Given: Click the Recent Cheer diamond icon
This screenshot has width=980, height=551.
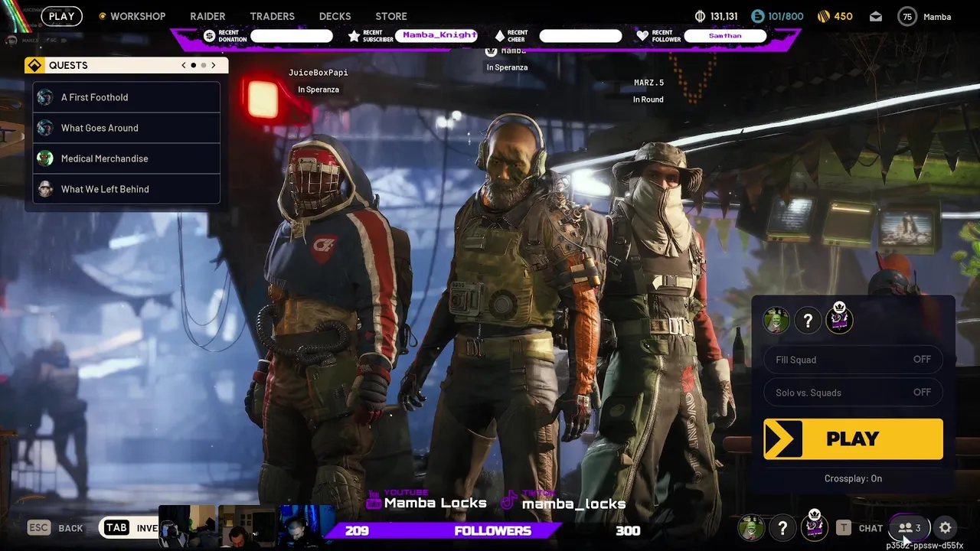Looking at the screenshot, I should 499,36.
